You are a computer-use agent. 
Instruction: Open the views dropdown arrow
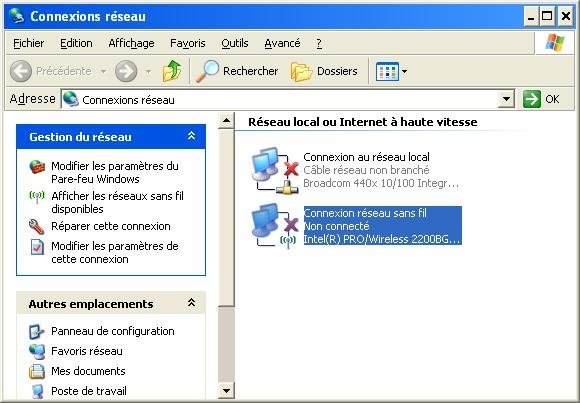(404, 71)
